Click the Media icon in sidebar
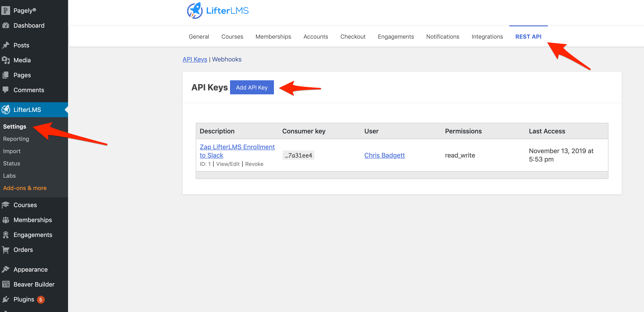Viewport: 644px width, 312px height. pos(5,60)
